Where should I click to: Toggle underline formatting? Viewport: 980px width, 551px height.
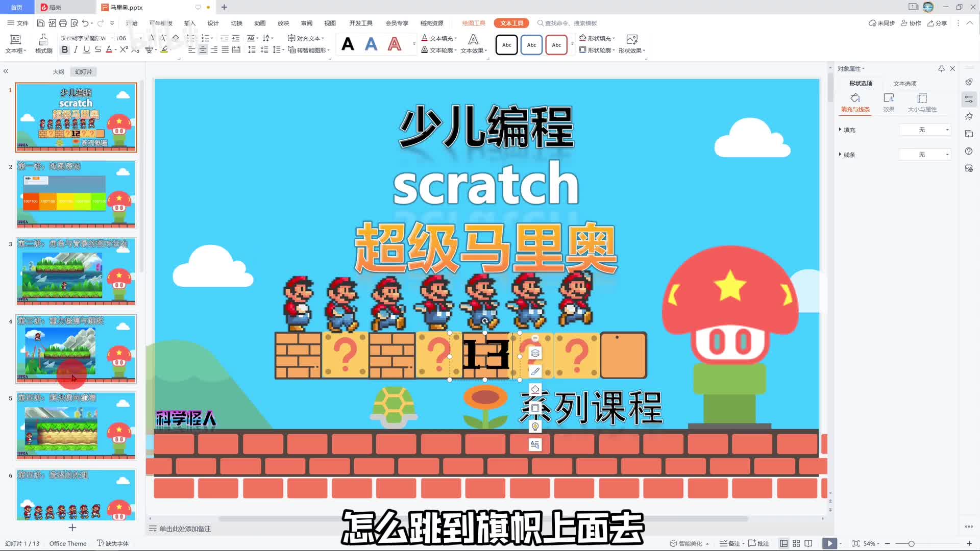86,49
